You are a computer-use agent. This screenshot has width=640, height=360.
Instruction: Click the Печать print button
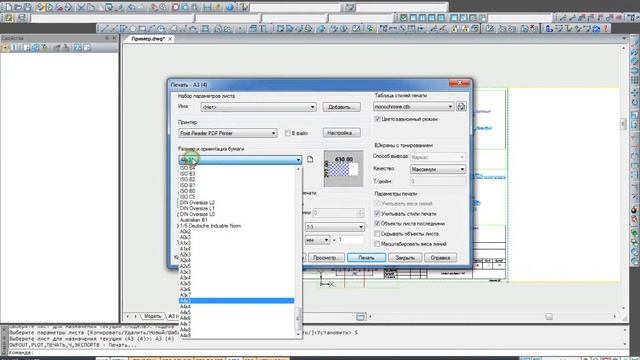366,258
